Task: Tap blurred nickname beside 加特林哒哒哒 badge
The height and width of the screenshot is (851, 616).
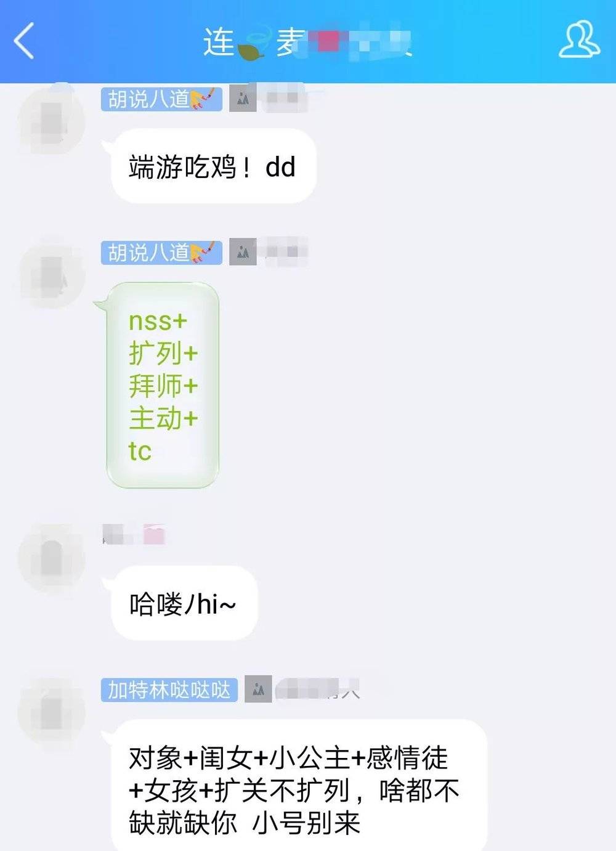Action: coord(317,690)
